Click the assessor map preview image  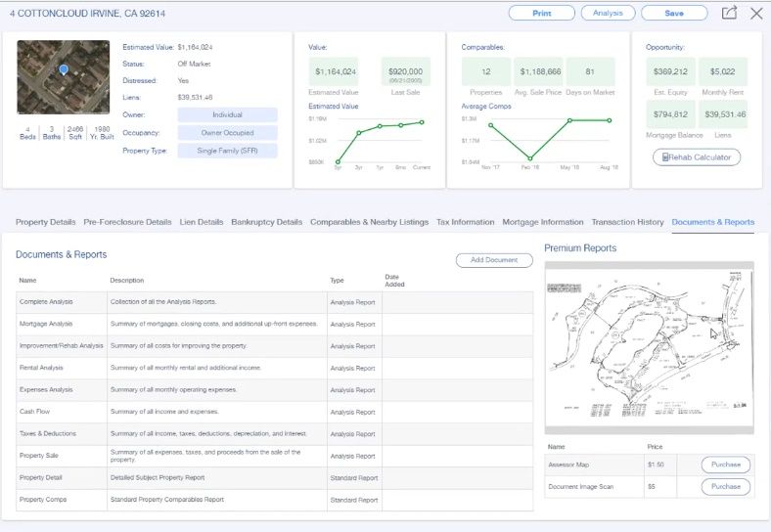pyautogui.click(x=649, y=347)
